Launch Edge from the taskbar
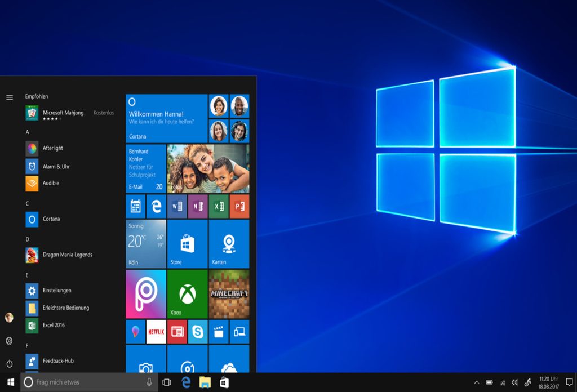Screen dimensions: 577x392 pyautogui.click(x=186, y=382)
